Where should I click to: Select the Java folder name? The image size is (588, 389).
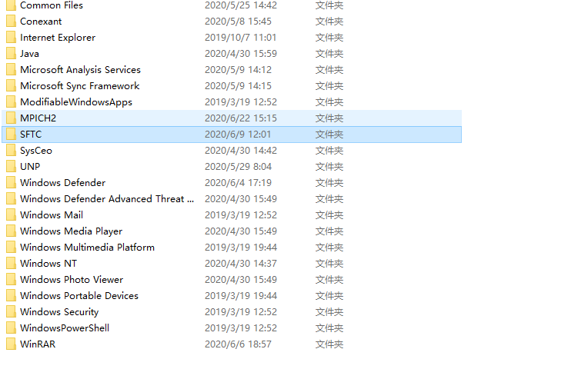(29, 54)
